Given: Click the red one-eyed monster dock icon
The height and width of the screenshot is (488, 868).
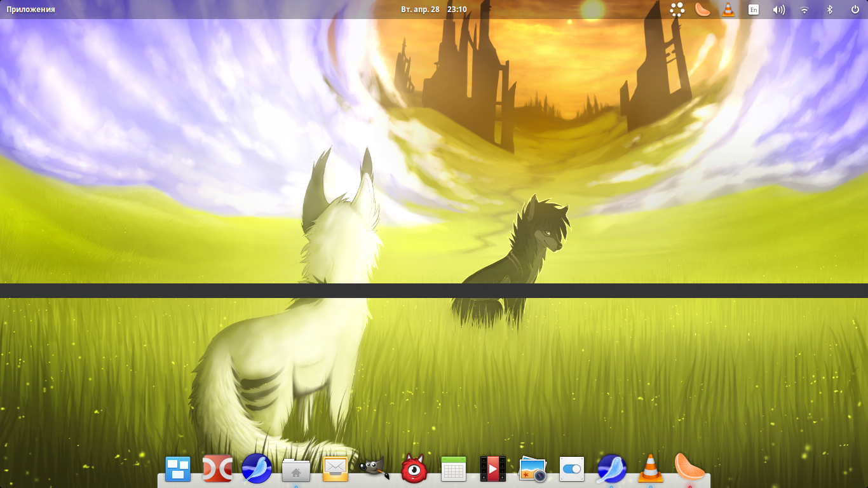Looking at the screenshot, I should point(414,469).
